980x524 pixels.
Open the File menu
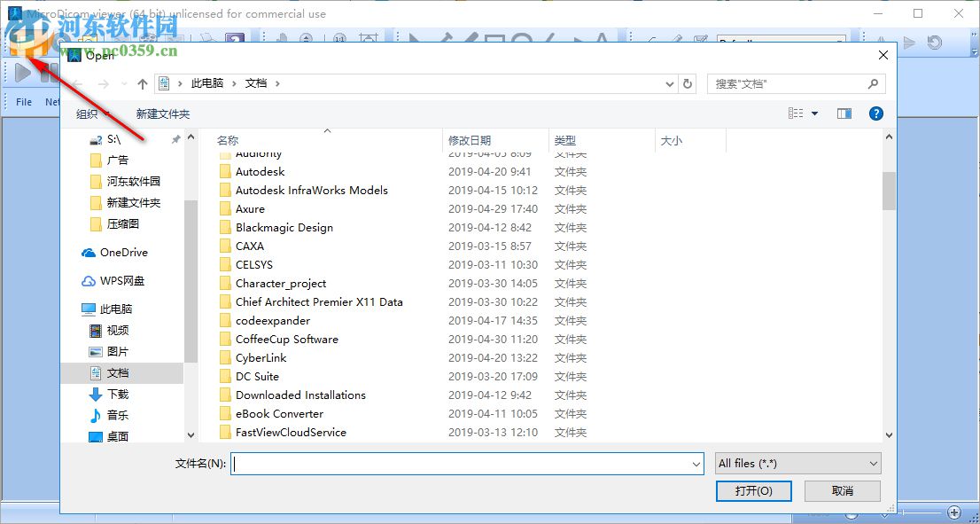23,102
